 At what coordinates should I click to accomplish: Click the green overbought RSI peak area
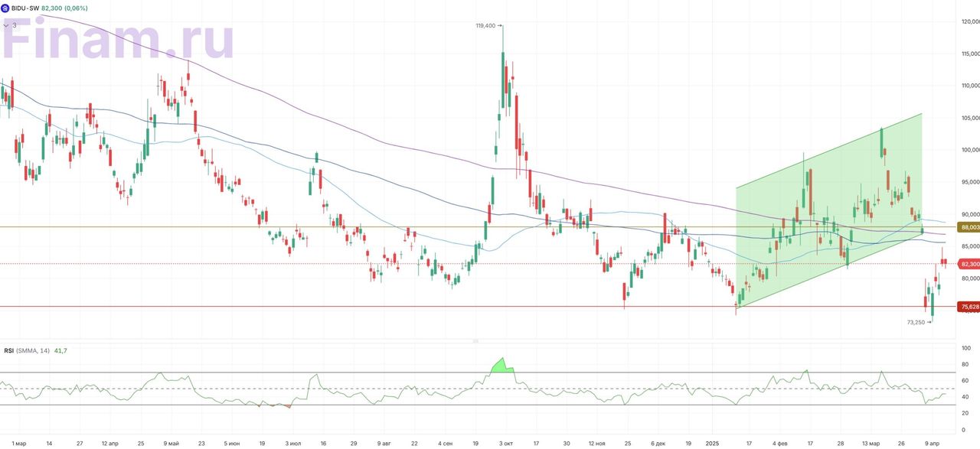click(501, 366)
